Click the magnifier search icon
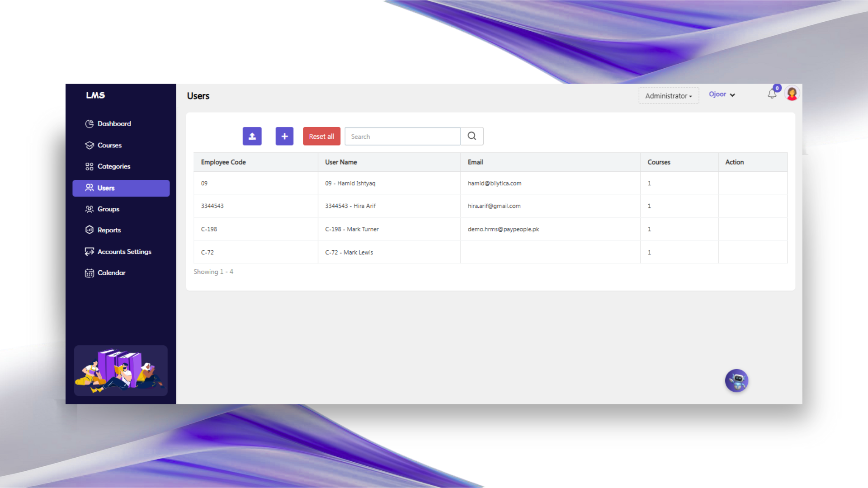The image size is (868, 488). click(x=472, y=136)
